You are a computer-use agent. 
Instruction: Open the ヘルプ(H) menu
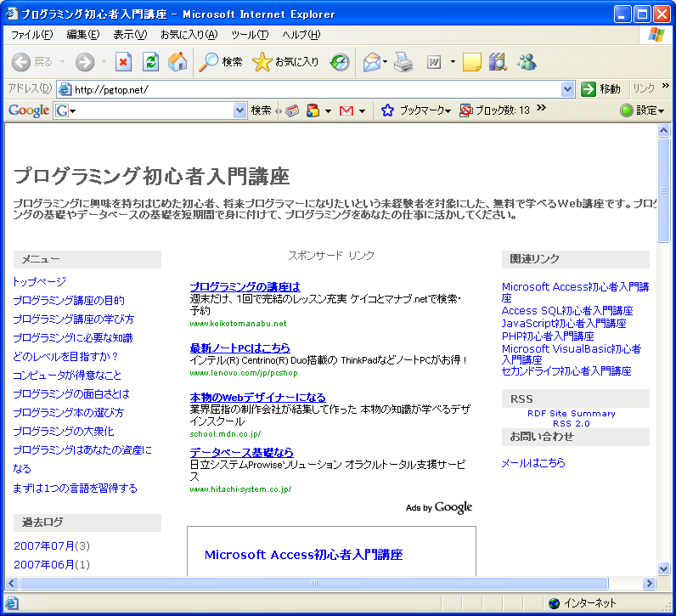[301, 35]
